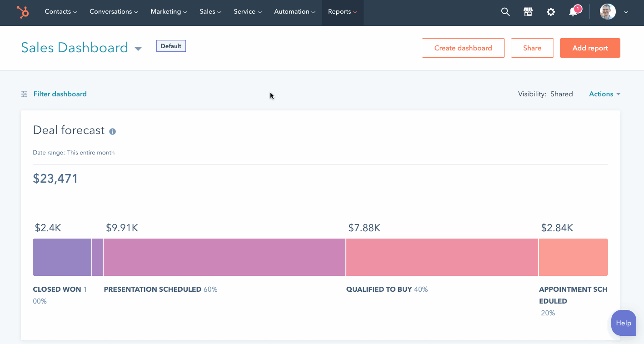644x344 pixels.
Task: Open the HubSpot Marketplace icon
Action: (528, 12)
